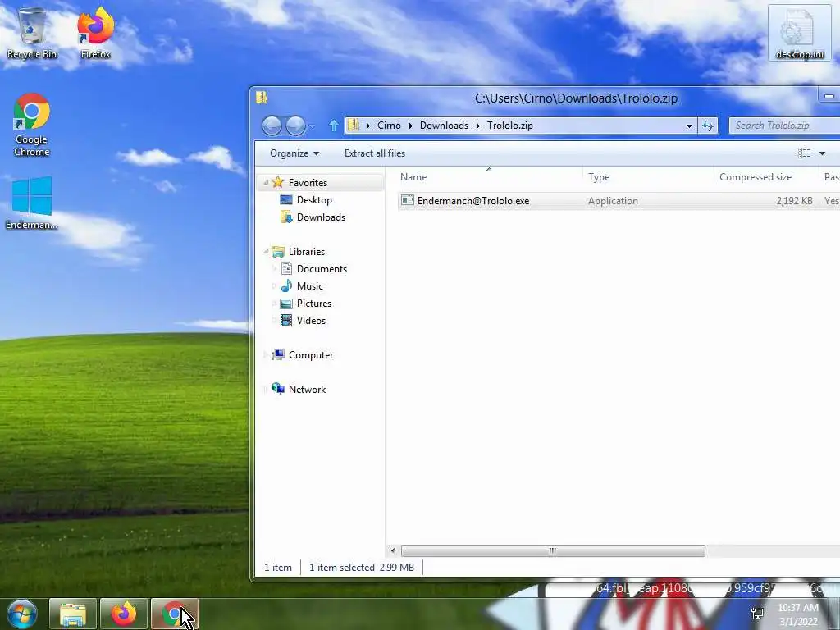Expand the arrow before Cirno breadcrumb
This screenshot has height=630, width=840.
click(x=368, y=126)
